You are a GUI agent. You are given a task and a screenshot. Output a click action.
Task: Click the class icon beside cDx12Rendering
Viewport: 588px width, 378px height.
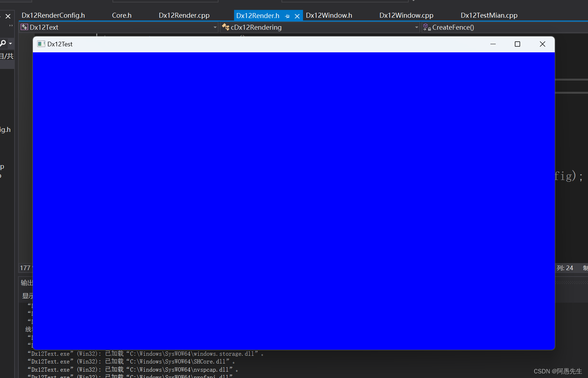(226, 27)
